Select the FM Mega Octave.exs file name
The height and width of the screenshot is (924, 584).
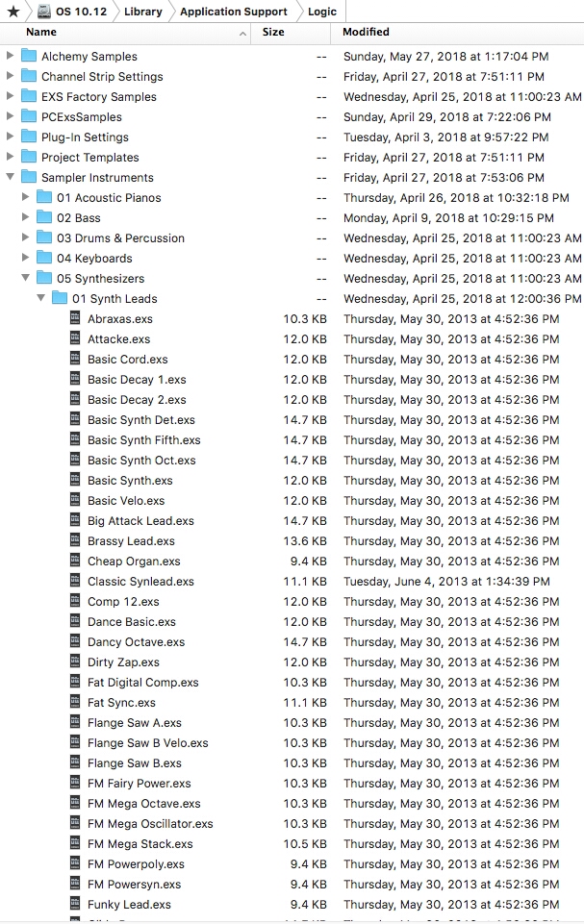tap(144, 803)
